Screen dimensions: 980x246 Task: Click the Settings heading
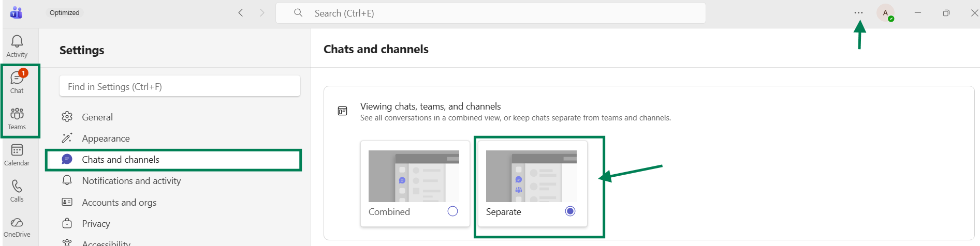click(82, 50)
